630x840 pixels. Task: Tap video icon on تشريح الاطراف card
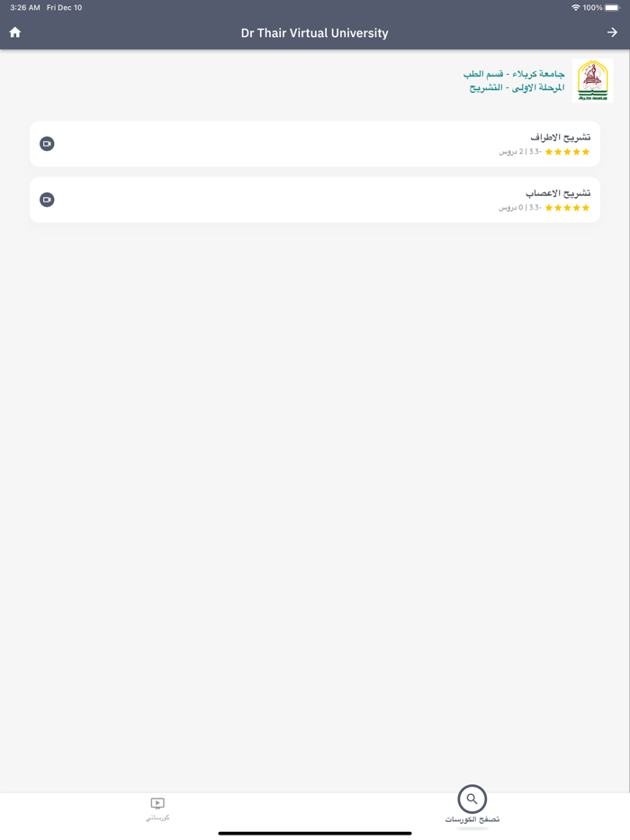(x=47, y=144)
